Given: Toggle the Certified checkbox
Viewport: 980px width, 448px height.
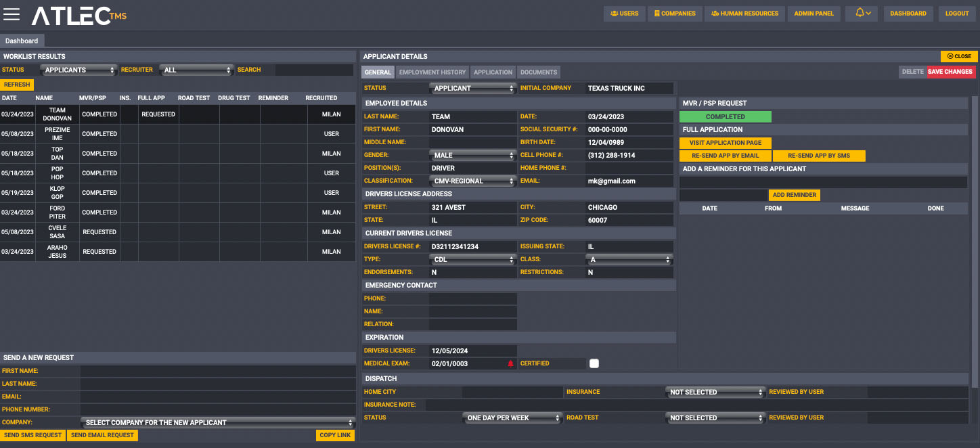Looking at the screenshot, I should pyautogui.click(x=594, y=364).
